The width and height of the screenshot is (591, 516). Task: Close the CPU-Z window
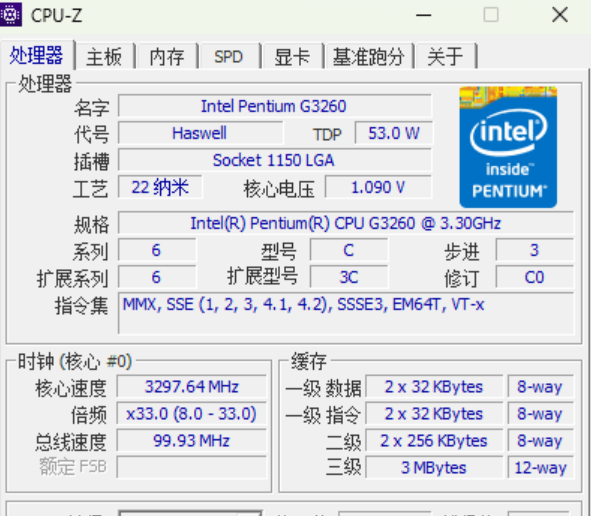[560, 15]
